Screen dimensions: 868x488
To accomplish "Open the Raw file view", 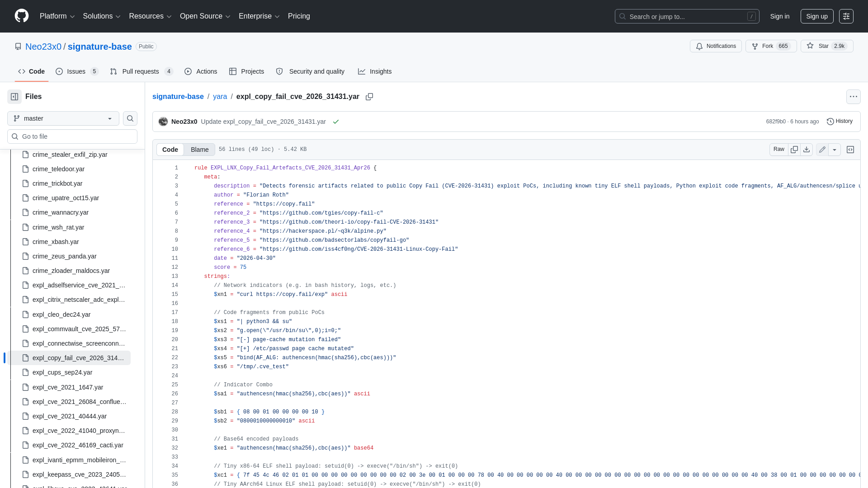I will point(779,150).
